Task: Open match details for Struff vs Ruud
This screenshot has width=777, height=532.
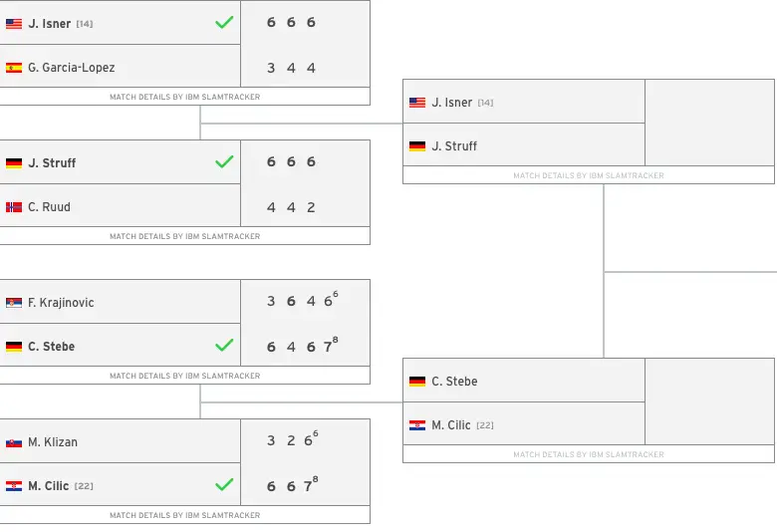Action: (x=185, y=236)
